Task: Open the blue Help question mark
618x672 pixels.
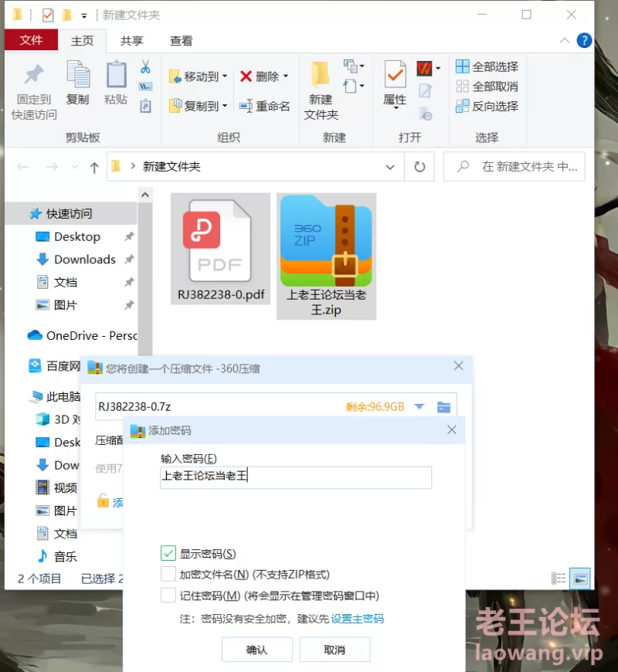Action: 584,41
